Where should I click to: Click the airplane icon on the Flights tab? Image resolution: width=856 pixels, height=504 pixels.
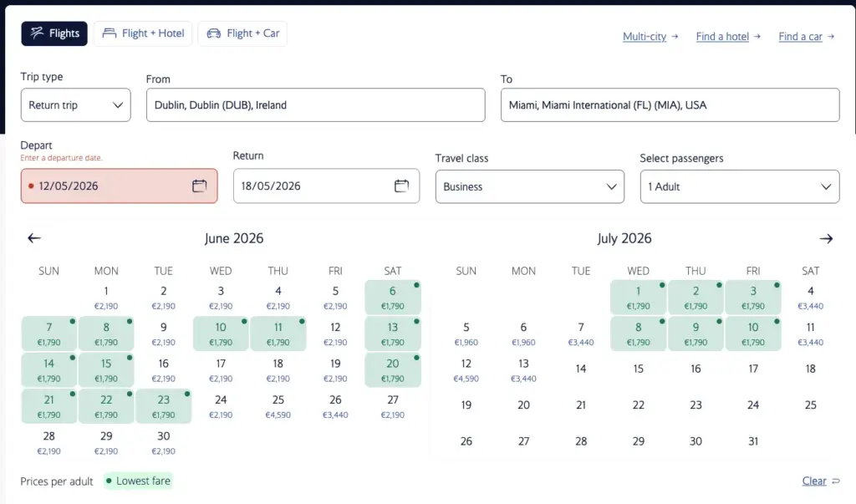tap(36, 33)
